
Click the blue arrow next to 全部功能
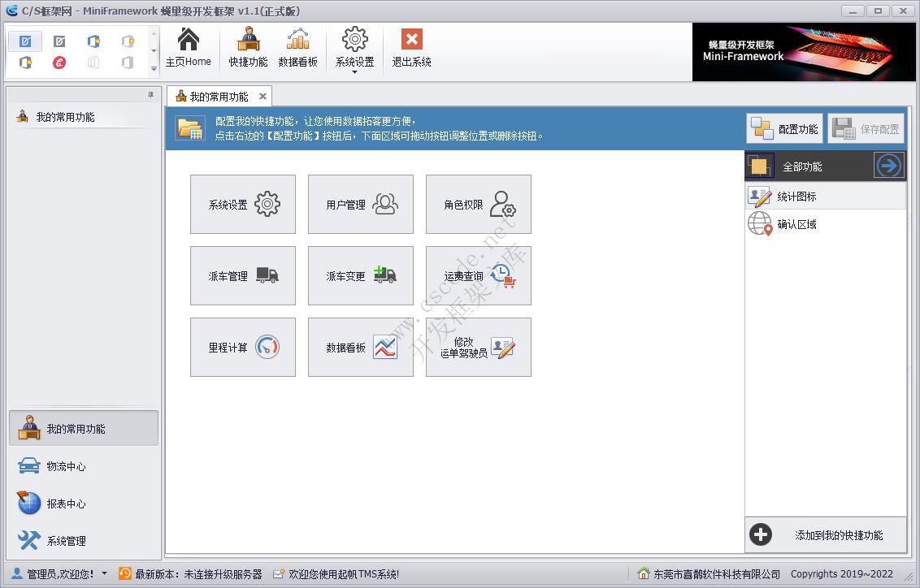[888, 165]
